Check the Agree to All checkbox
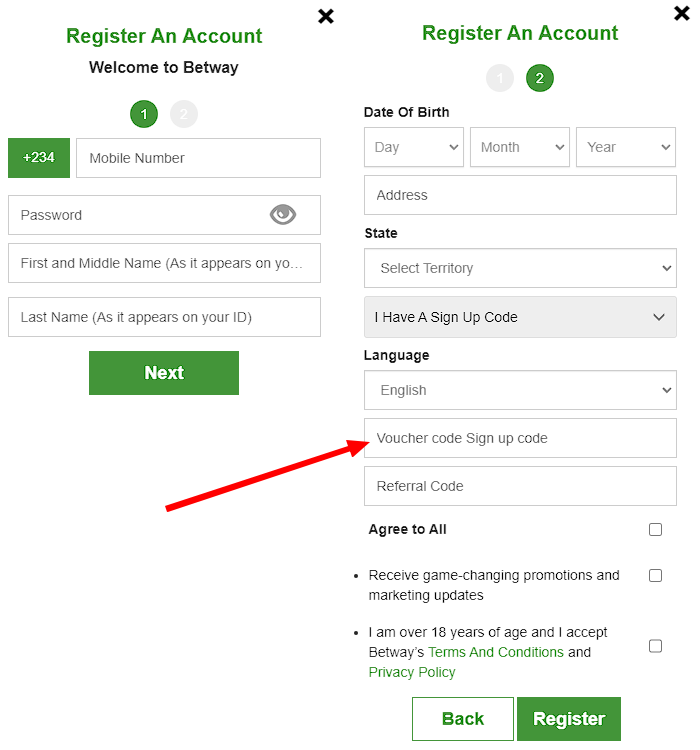Image resolution: width=700 pixels, height=750 pixels. (x=655, y=529)
